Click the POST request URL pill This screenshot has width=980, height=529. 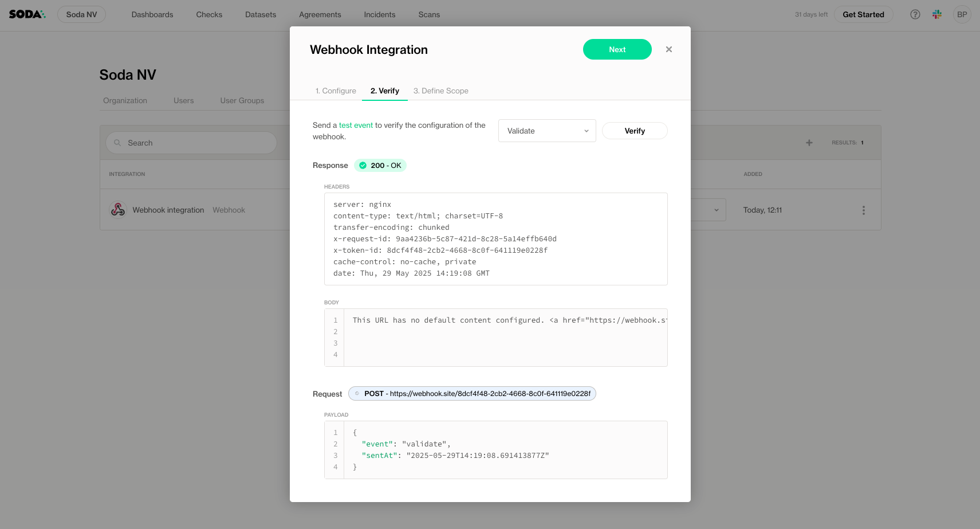[x=472, y=394]
